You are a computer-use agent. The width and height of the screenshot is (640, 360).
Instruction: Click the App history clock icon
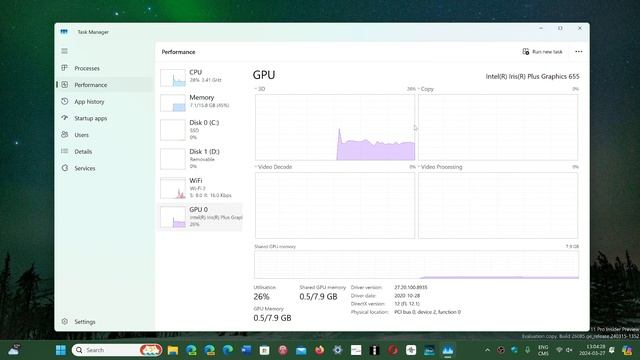tap(64, 101)
